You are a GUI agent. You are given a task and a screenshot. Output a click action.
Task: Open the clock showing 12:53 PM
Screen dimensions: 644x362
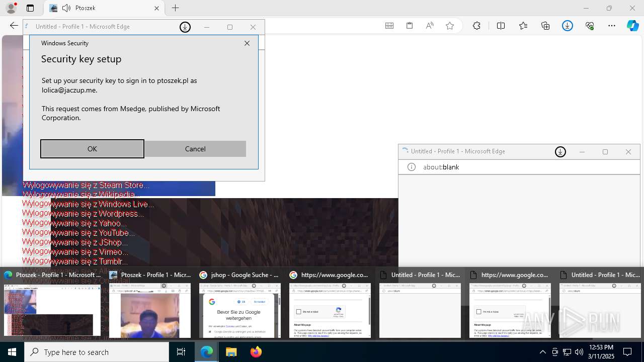(601, 352)
